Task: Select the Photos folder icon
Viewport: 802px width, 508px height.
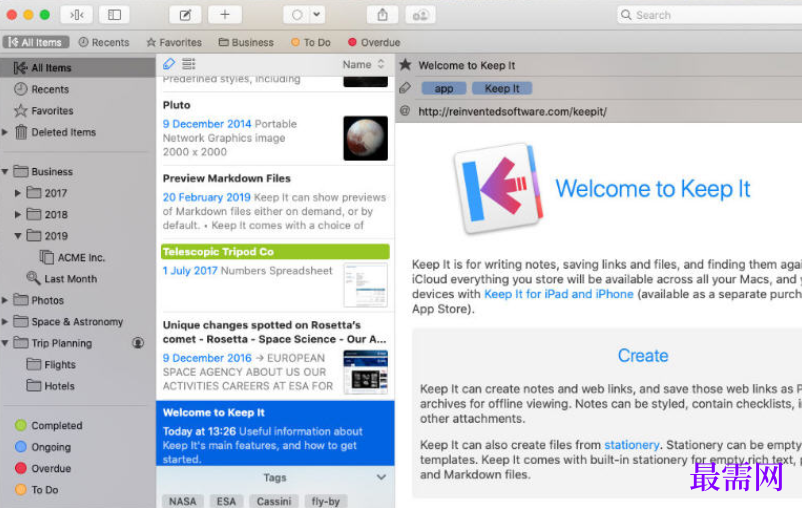Action: (20, 300)
